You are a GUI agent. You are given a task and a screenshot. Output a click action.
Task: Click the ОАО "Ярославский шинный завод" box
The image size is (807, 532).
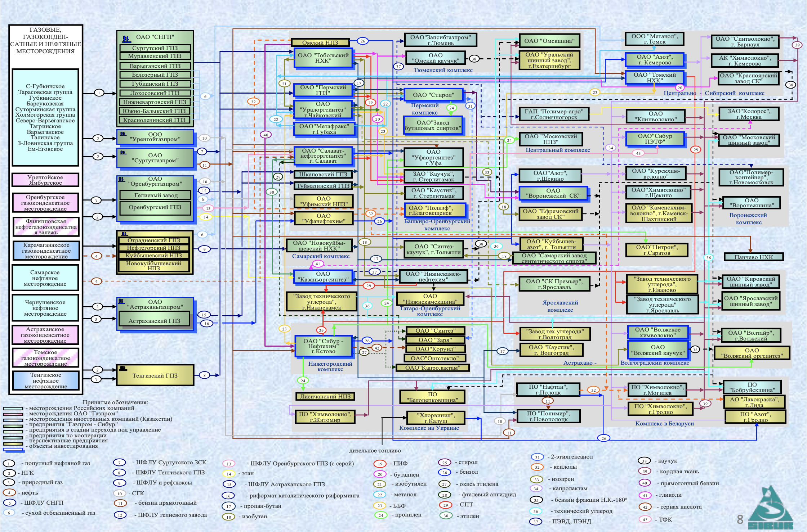point(751,301)
